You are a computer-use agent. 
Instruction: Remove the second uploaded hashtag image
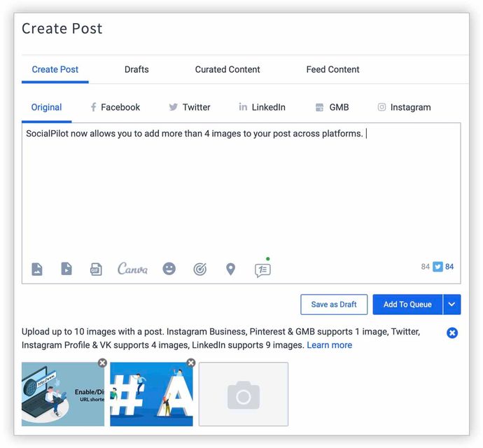190,363
